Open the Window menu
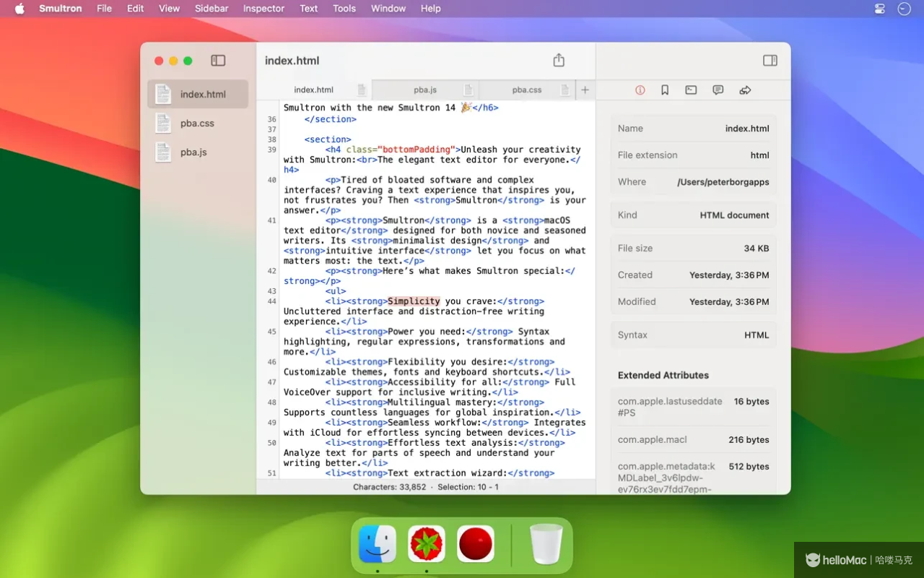 pos(388,9)
